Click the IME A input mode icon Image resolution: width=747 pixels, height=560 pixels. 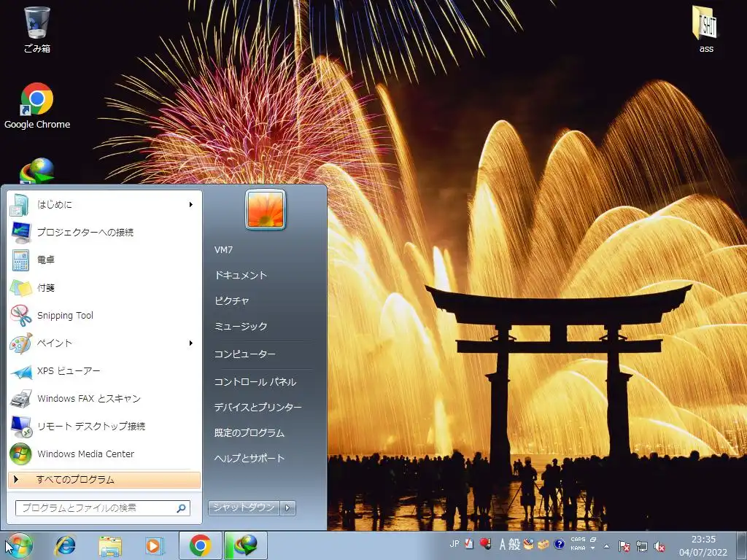(x=502, y=544)
